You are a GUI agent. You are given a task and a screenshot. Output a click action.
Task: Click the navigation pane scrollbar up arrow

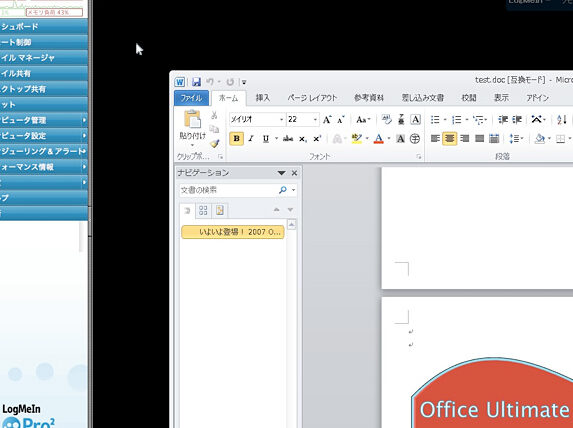291,224
